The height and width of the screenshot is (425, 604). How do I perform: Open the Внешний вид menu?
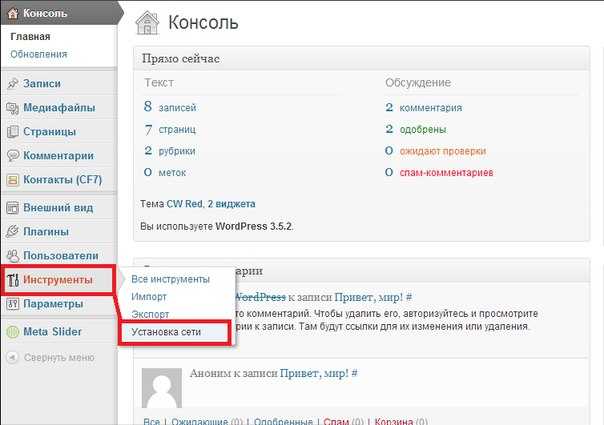pyautogui.click(x=58, y=208)
